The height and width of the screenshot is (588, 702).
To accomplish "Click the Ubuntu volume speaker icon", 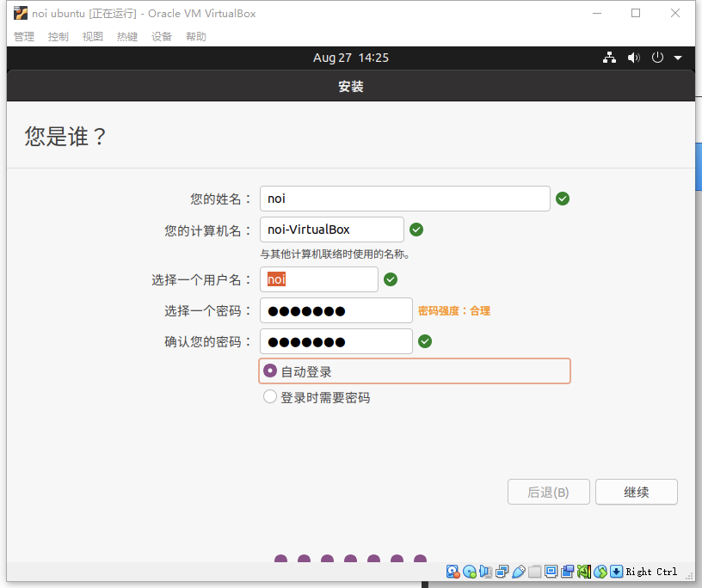I will [633, 58].
